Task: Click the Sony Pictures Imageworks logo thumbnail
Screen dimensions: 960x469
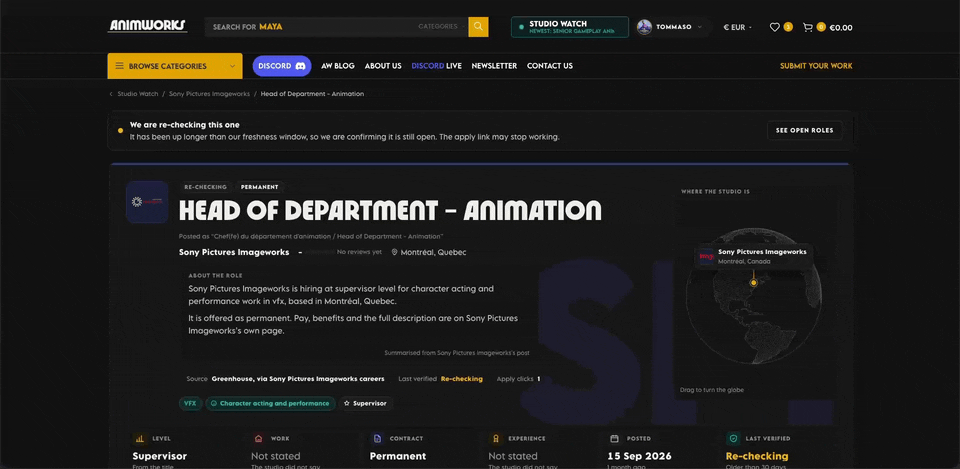Action: click(147, 202)
